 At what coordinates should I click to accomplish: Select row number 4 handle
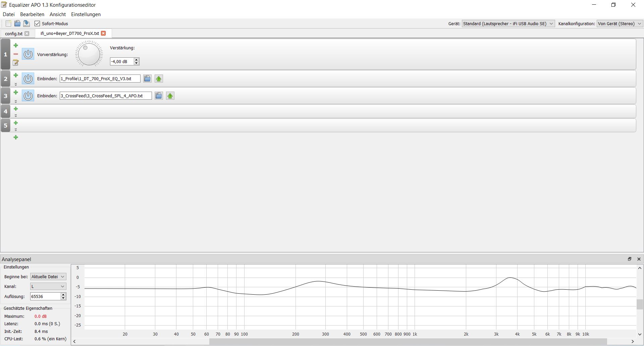point(6,111)
